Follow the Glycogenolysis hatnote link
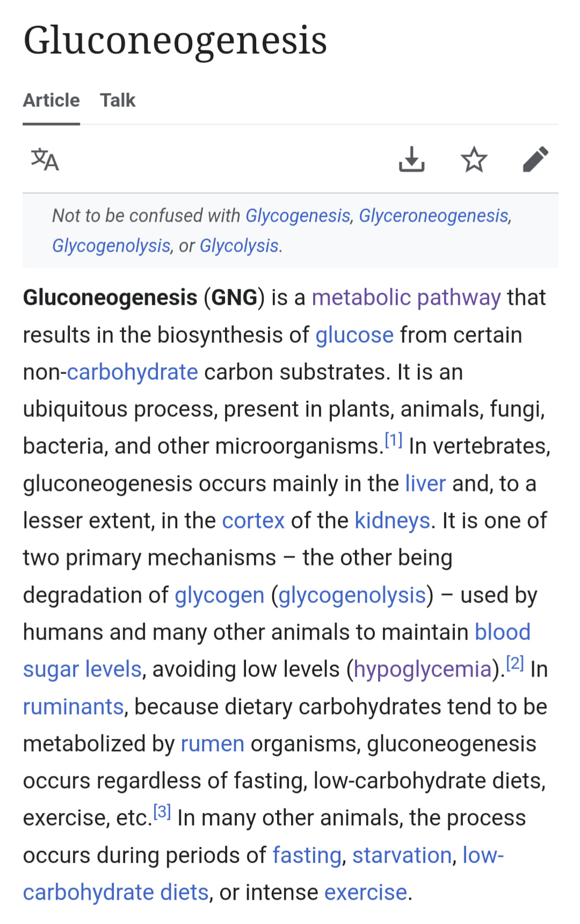 [x=111, y=246]
